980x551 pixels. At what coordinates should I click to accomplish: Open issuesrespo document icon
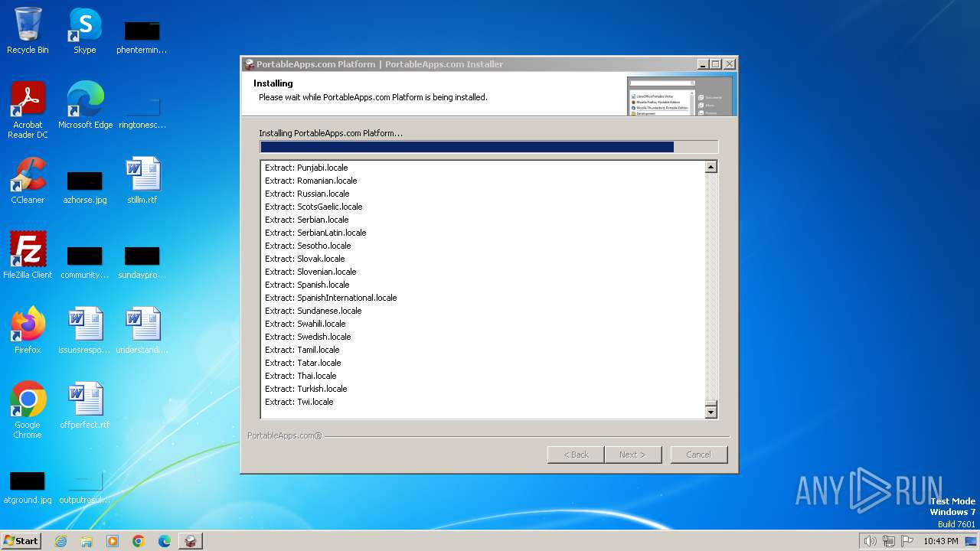(85, 330)
